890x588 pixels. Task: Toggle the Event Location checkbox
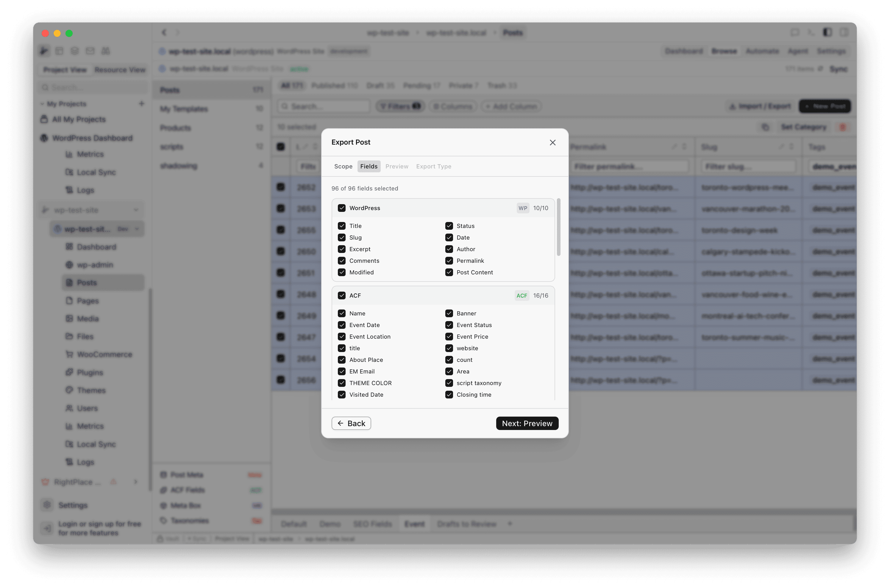(341, 336)
